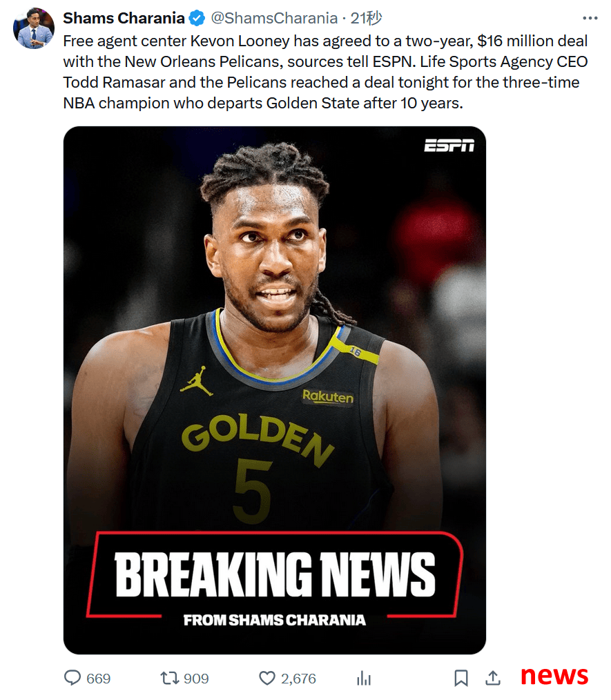Click the retweet count 909
This screenshot has width=611, height=700.
(196, 679)
